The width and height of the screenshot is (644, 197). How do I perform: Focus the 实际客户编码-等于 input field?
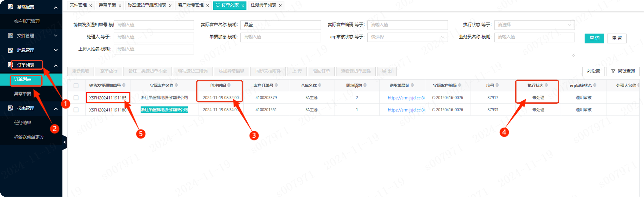tap(407, 25)
